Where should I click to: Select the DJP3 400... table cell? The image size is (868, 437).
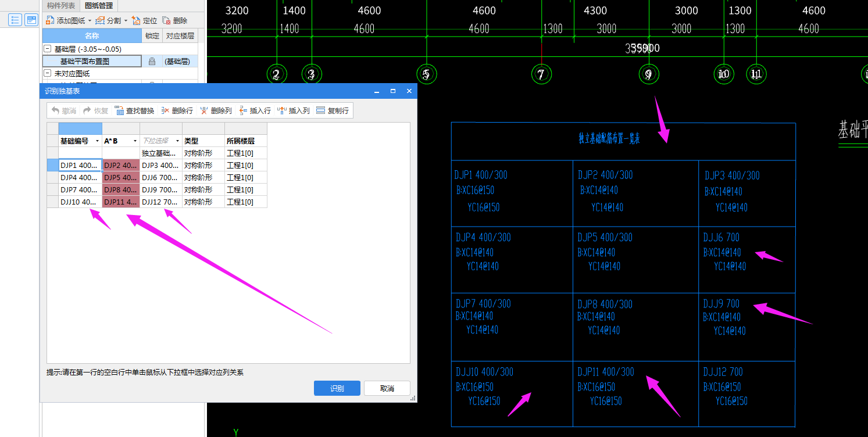161,165
